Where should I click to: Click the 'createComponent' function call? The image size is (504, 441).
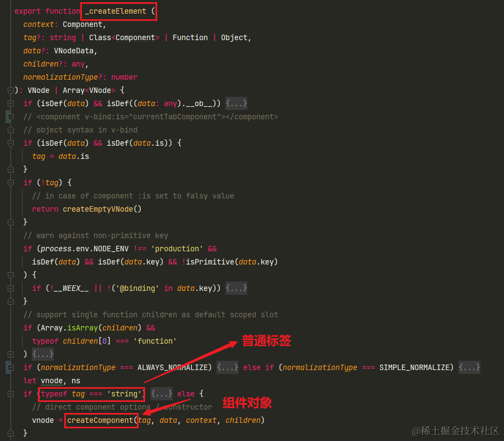click(x=100, y=420)
